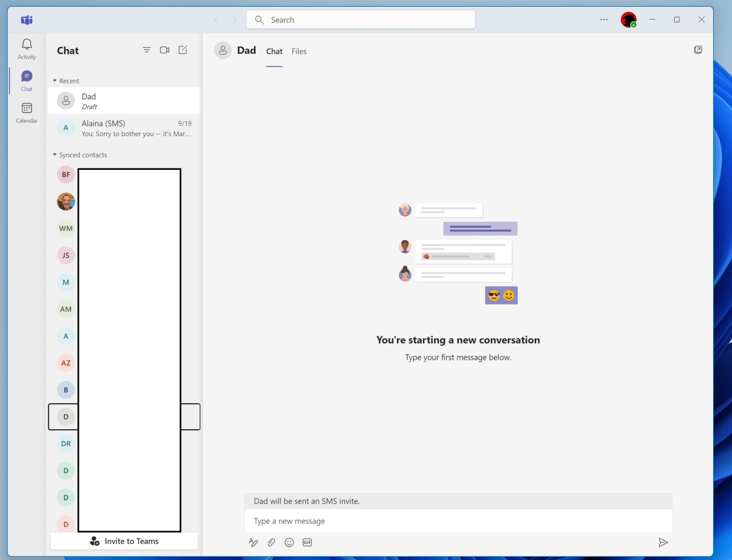Image resolution: width=732 pixels, height=560 pixels.
Task: Open the profile avatar menu
Action: (628, 20)
